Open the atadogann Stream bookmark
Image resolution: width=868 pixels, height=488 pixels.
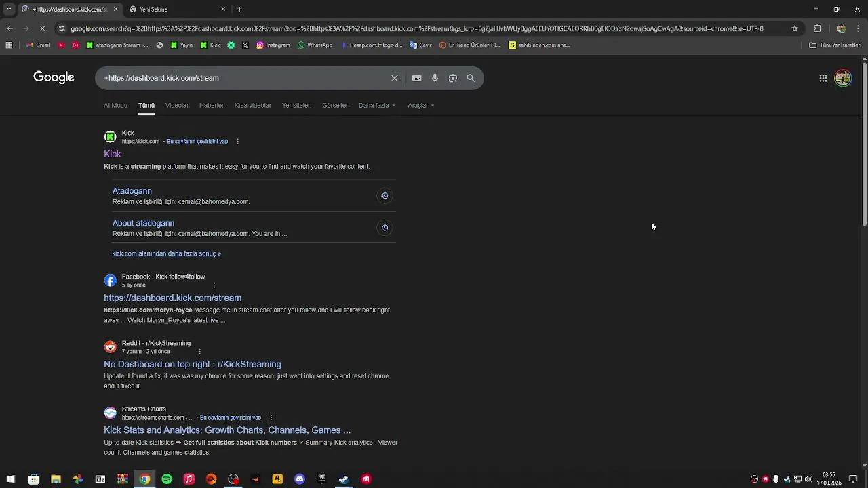117,45
